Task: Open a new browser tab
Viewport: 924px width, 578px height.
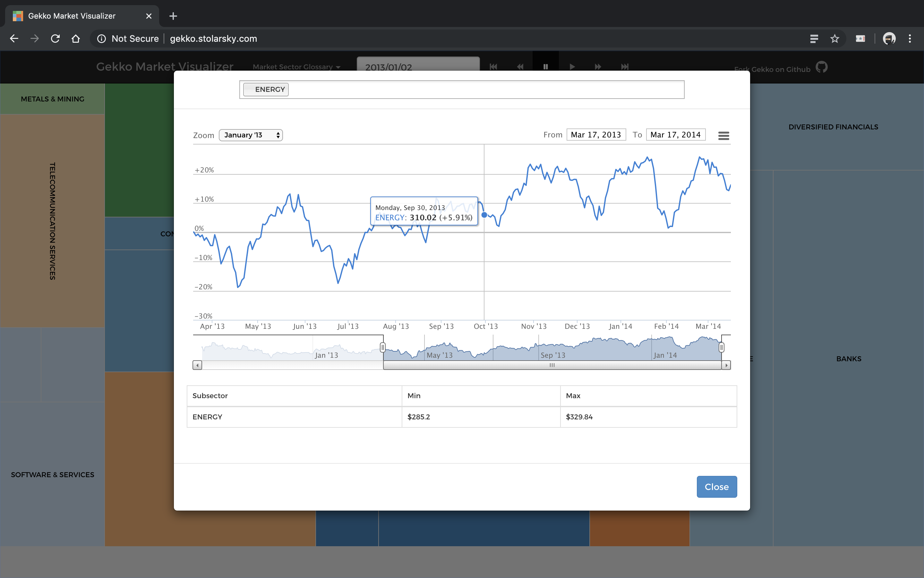Action: click(x=173, y=16)
